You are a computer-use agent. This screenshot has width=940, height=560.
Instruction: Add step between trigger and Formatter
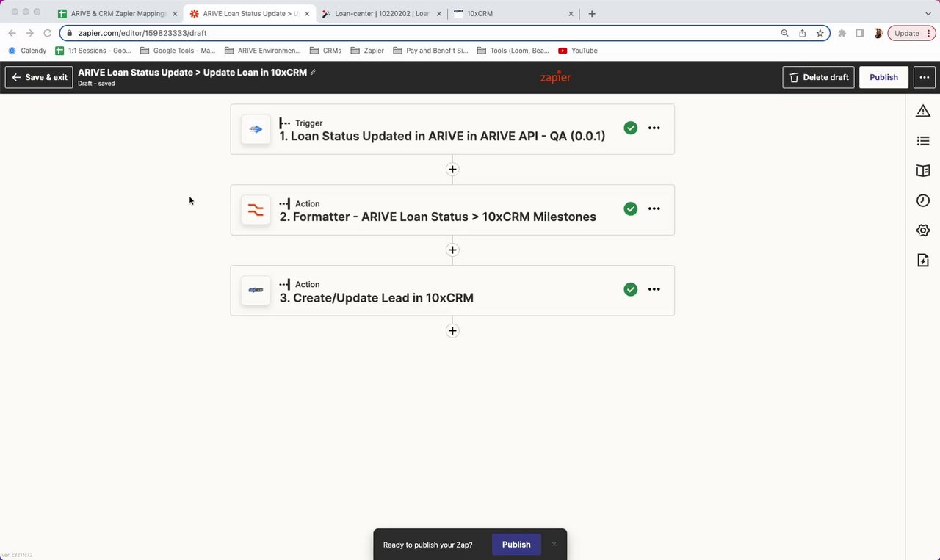coord(452,169)
